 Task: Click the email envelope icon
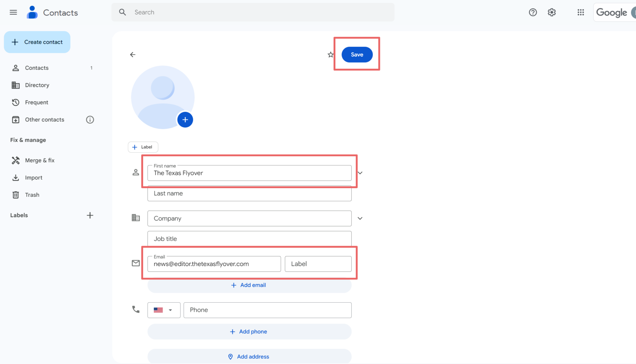tap(136, 263)
